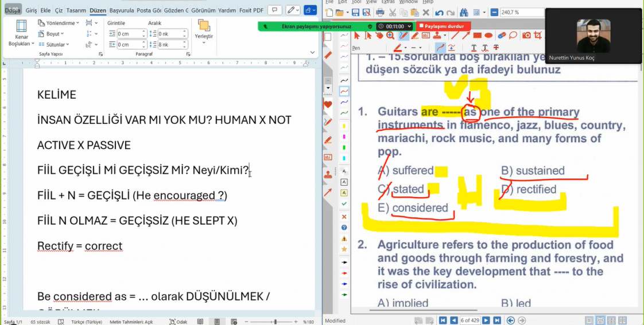The height and width of the screenshot is (325, 644).
Task: Choose the Arrow drawing tool
Action: click(465, 36)
